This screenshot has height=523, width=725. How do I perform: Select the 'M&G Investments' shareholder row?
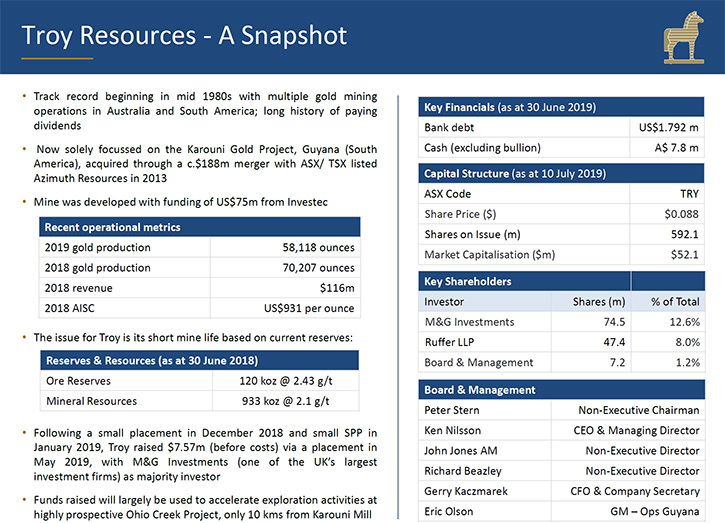point(561,322)
